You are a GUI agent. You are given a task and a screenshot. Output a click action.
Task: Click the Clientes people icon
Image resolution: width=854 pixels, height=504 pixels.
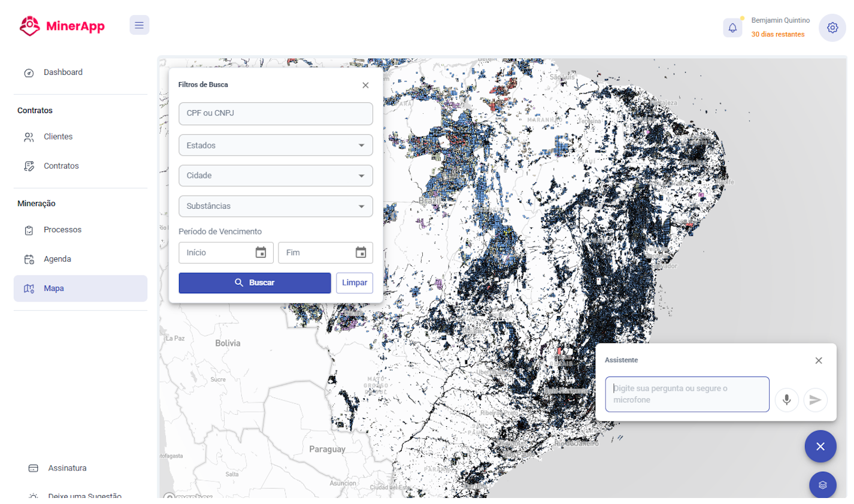click(x=29, y=137)
